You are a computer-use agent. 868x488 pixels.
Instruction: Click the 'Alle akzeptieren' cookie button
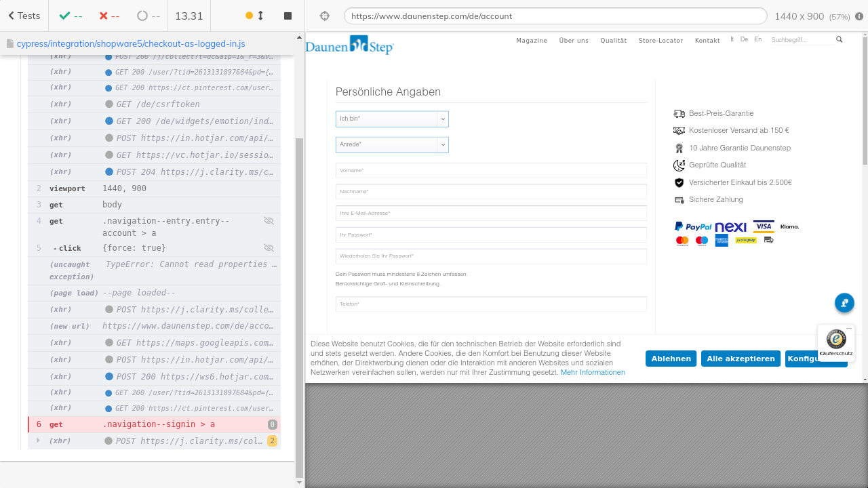click(741, 359)
